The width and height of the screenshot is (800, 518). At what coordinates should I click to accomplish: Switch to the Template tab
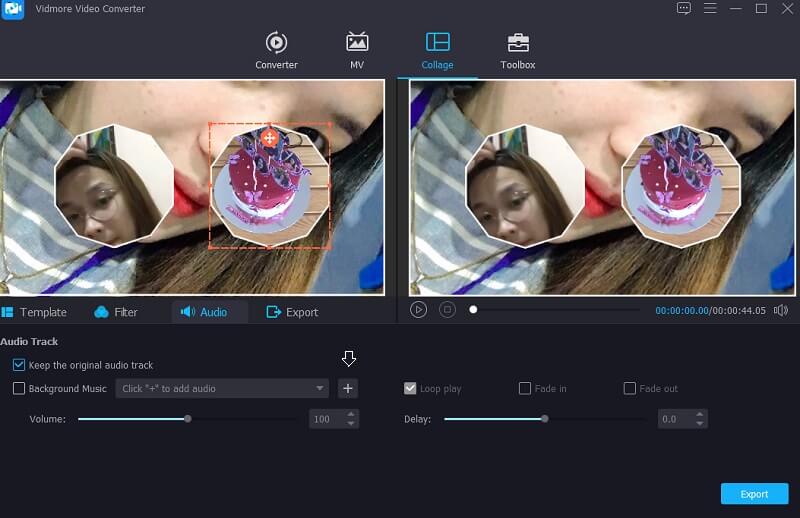click(x=35, y=312)
